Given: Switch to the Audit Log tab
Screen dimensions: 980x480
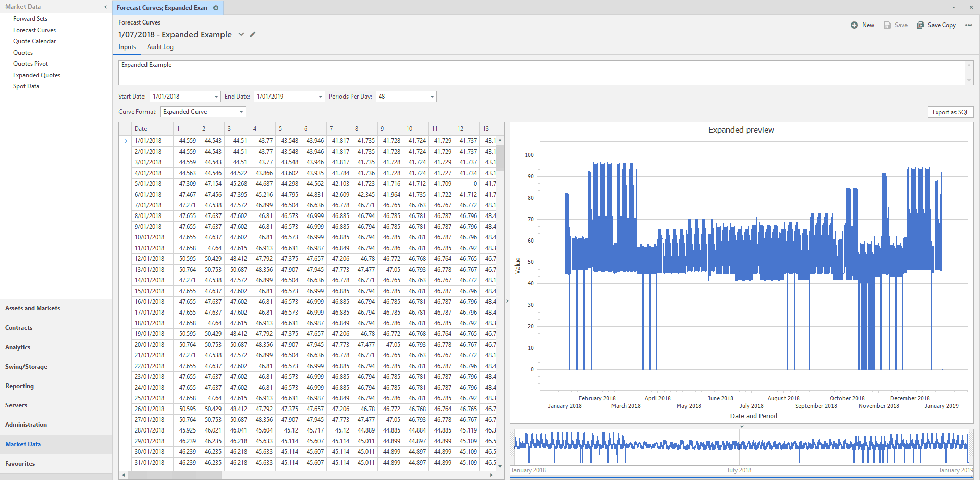Looking at the screenshot, I should click(160, 47).
